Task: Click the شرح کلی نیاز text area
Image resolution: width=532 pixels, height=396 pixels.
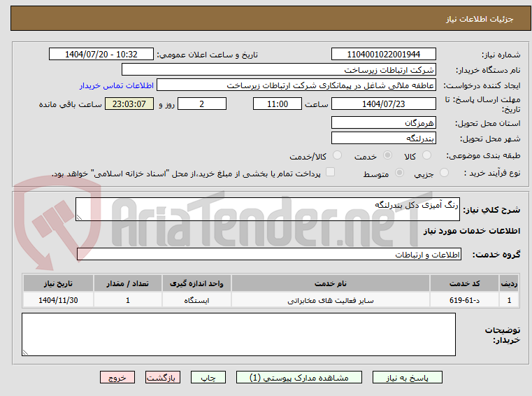Action: tap(267, 209)
